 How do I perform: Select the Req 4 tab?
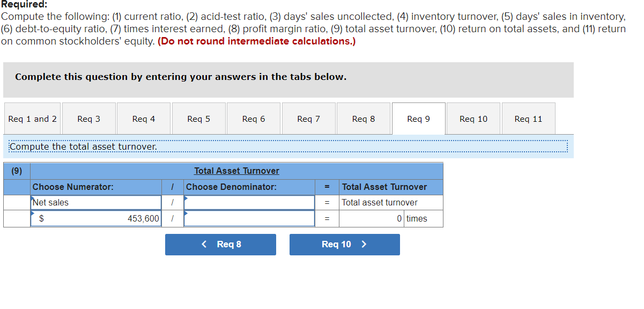143,118
